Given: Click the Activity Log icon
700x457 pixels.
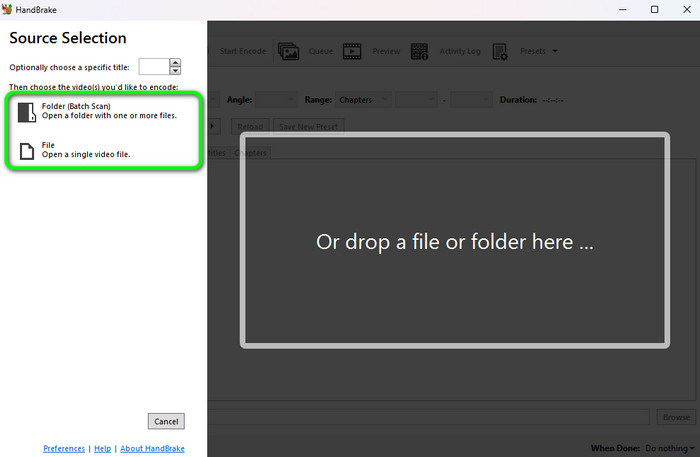Looking at the screenshot, I should (x=419, y=51).
